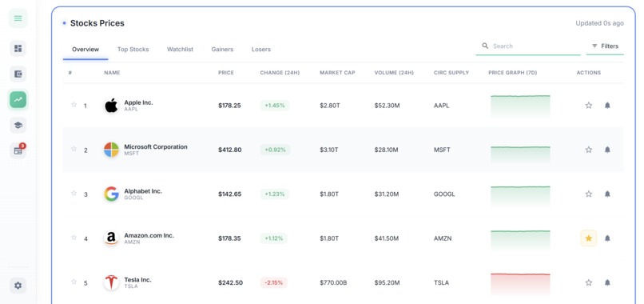Viewport: 644px width, 304px height.
Task: Click the Tesla Inc. logo
Action: click(111, 282)
